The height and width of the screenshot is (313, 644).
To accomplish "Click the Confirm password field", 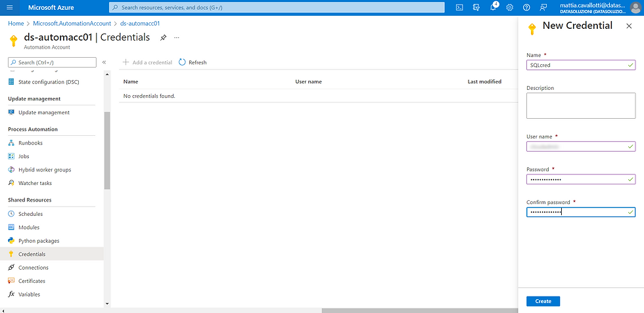I will (x=581, y=212).
